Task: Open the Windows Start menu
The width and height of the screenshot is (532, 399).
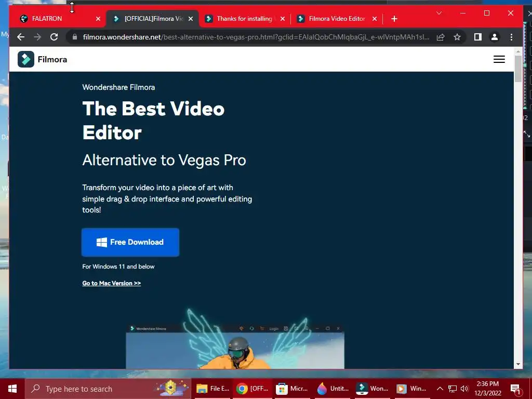Action: click(12, 389)
